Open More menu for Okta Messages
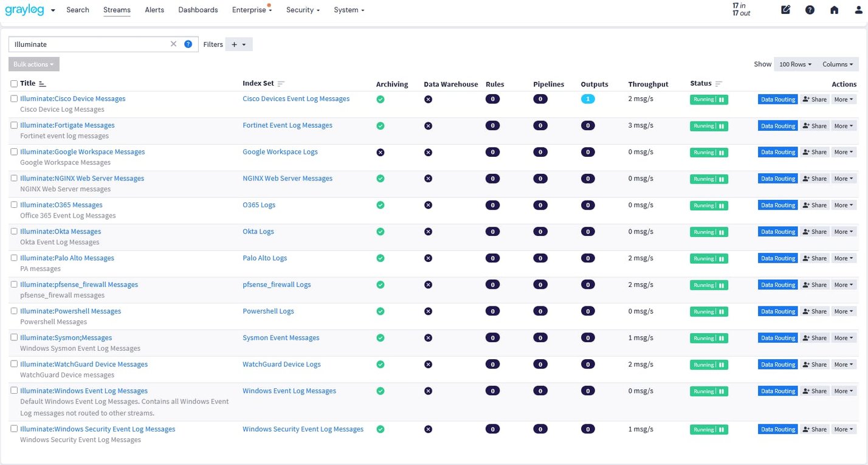The width and height of the screenshot is (868, 465). (844, 232)
